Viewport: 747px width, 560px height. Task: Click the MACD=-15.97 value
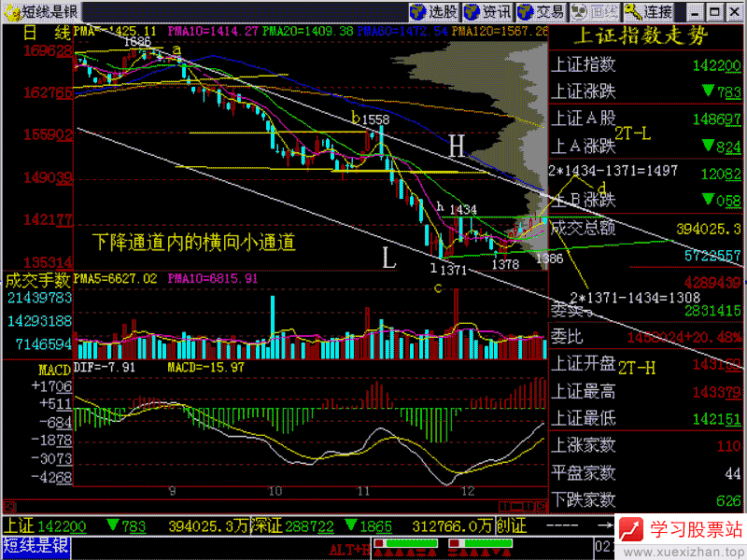coord(205,368)
